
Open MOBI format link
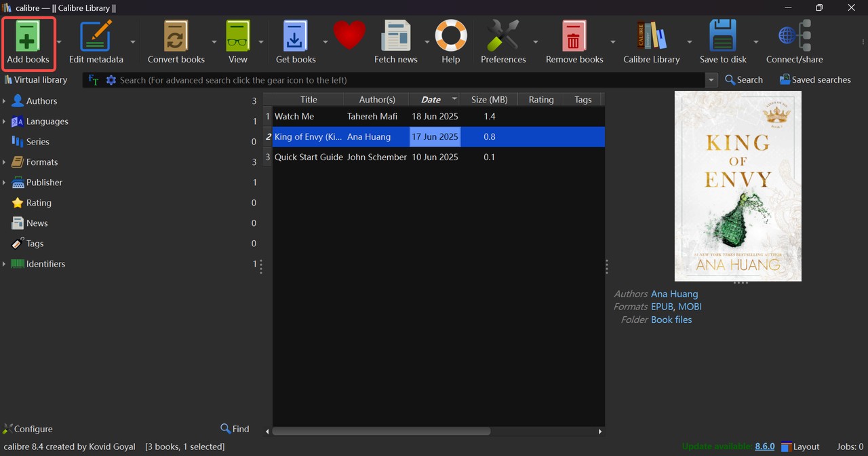(690, 307)
